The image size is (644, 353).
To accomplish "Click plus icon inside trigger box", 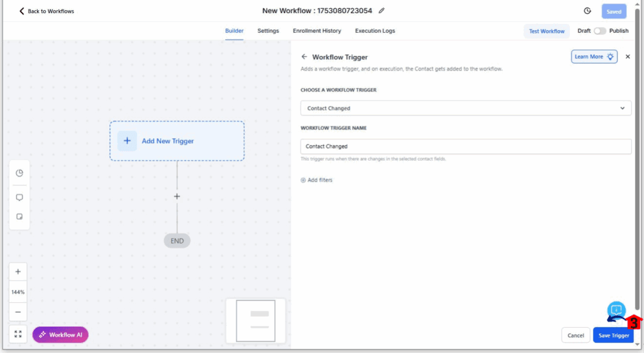I will coord(127,141).
